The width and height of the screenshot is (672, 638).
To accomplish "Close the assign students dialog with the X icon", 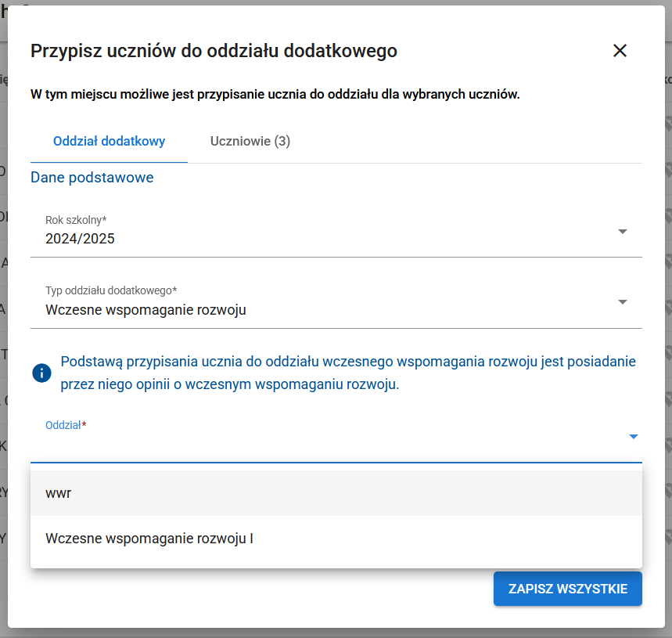I will (x=620, y=50).
